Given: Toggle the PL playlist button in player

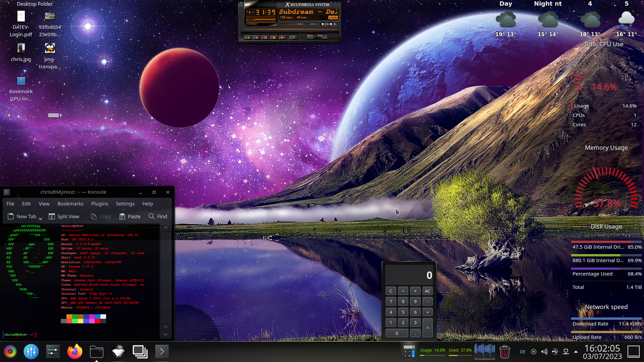Looking at the screenshot, I should pyautogui.click(x=331, y=24).
